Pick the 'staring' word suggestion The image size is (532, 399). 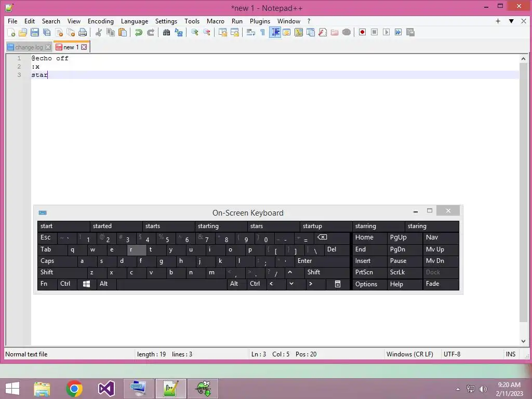[x=432, y=226]
